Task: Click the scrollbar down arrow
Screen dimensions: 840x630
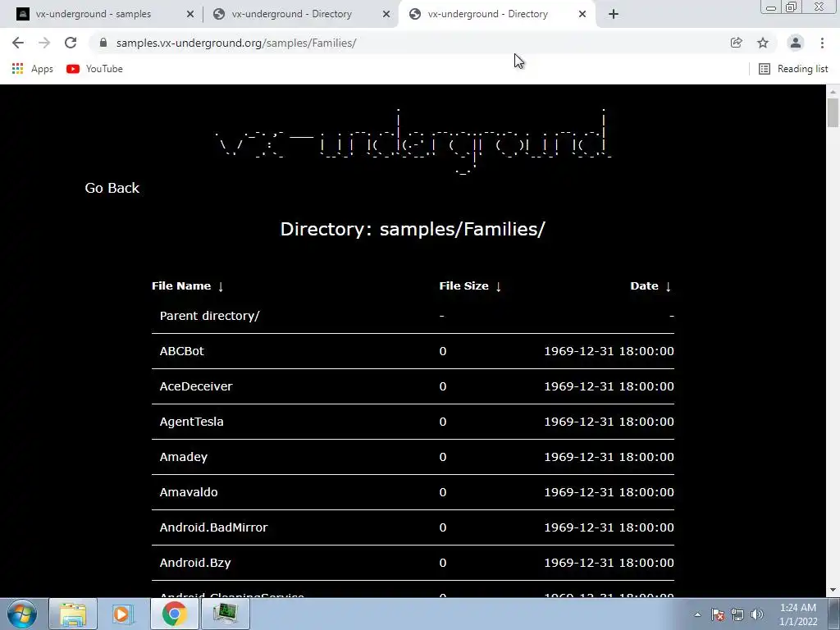Action: (833, 591)
